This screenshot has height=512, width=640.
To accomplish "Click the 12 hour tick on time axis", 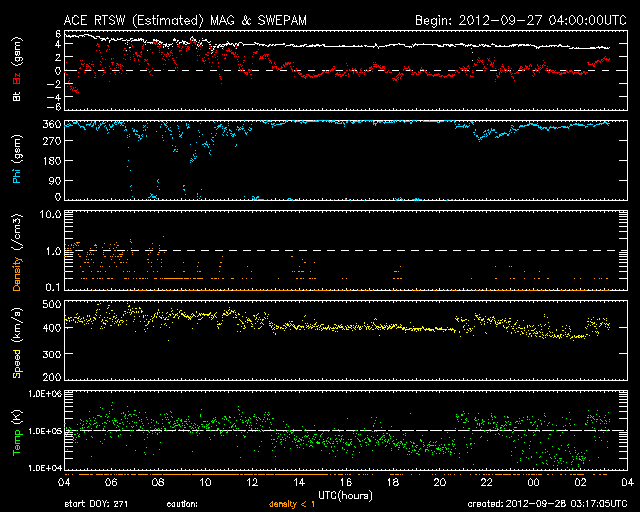I will [x=253, y=482].
